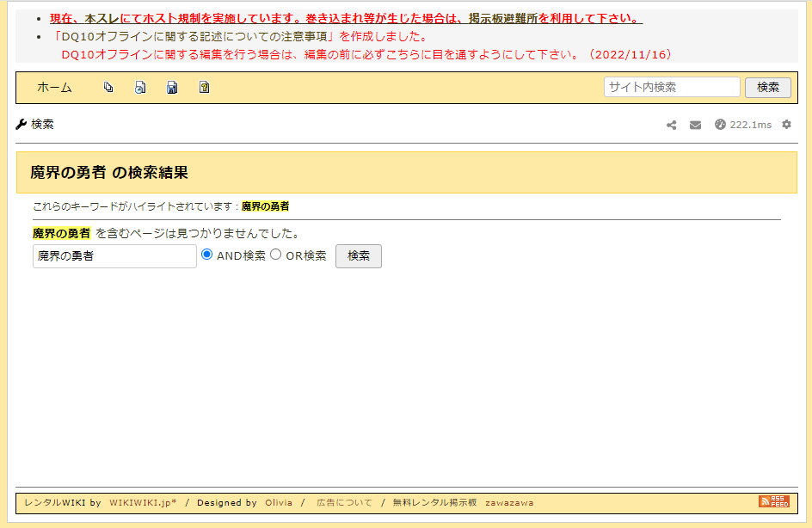
Task: Follow the WIKIWIKI.jp* footer link
Action: click(143, 502)
